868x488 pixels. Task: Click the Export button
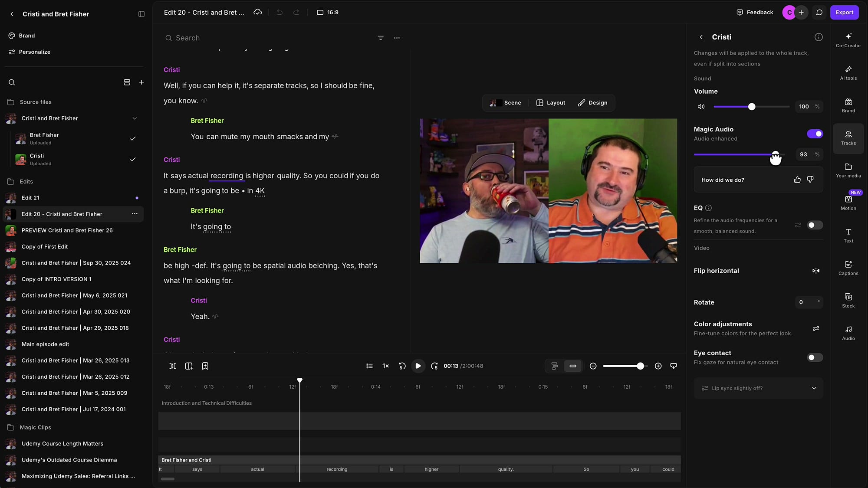(844, 13)
